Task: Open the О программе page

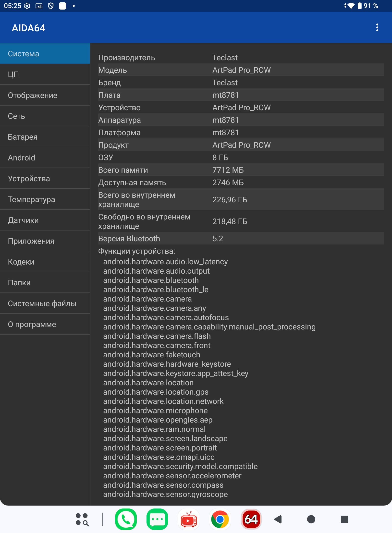Action: pos(45,324)
